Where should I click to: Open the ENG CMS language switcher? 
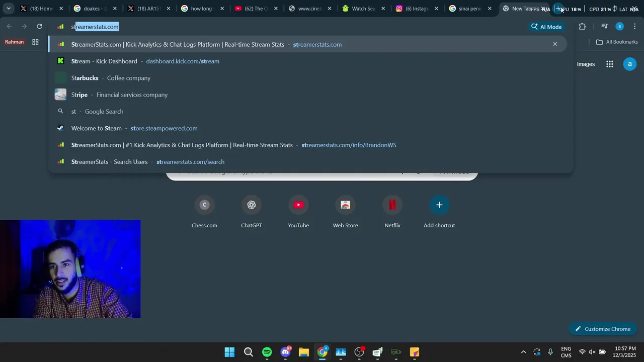coord(566,352)
